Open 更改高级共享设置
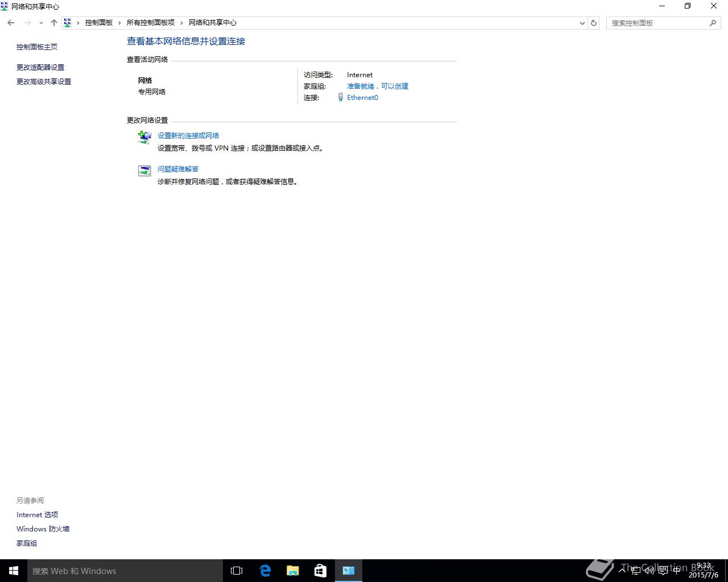 click(x=44, y=82)
